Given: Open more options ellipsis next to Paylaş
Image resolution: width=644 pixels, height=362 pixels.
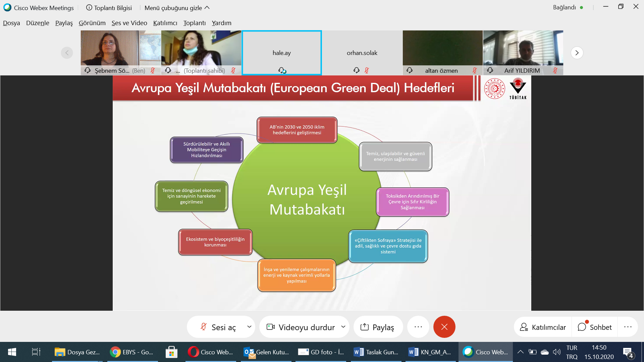Looking at the screenshot, I should [x=418, y=327].
